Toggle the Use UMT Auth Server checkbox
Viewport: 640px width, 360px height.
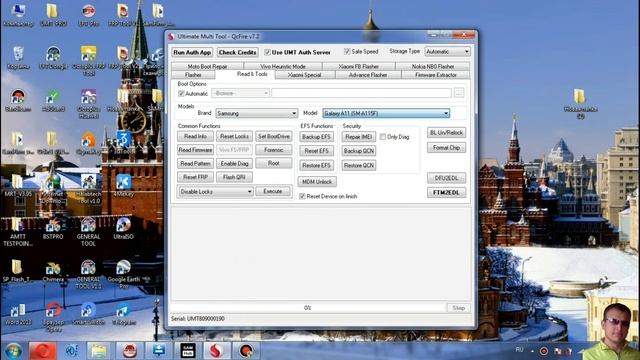tap(267, 52)
